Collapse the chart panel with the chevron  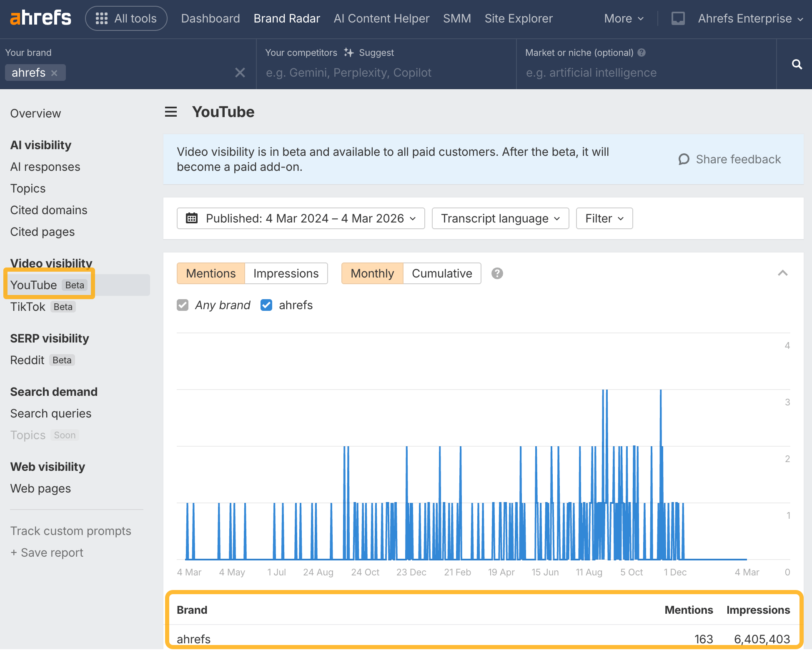click(x=783, y=273)
